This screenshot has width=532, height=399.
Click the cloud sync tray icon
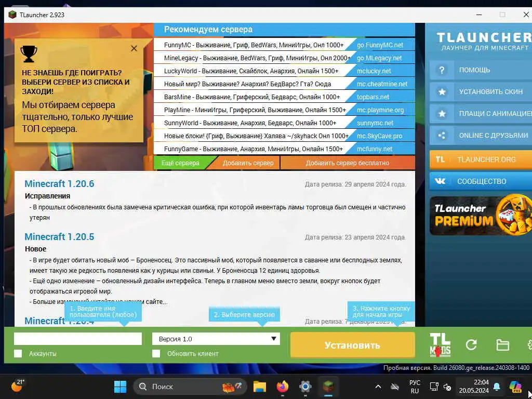395,387
